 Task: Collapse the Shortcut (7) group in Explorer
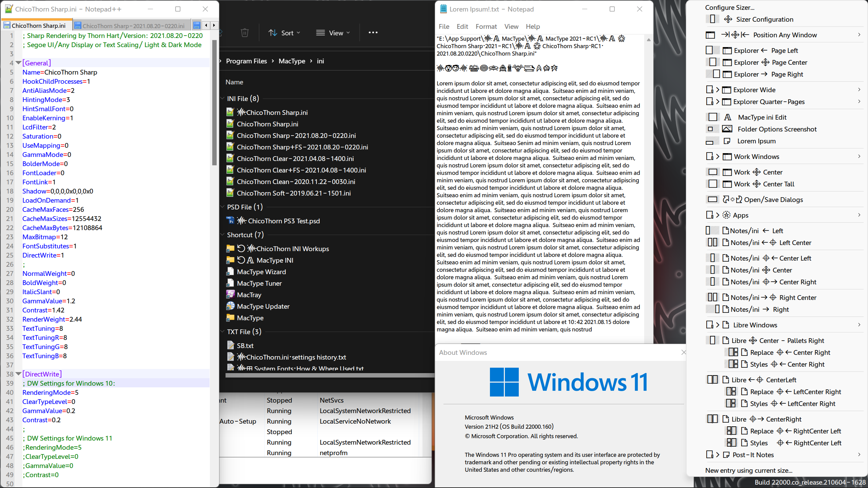[x=223, y=235]
